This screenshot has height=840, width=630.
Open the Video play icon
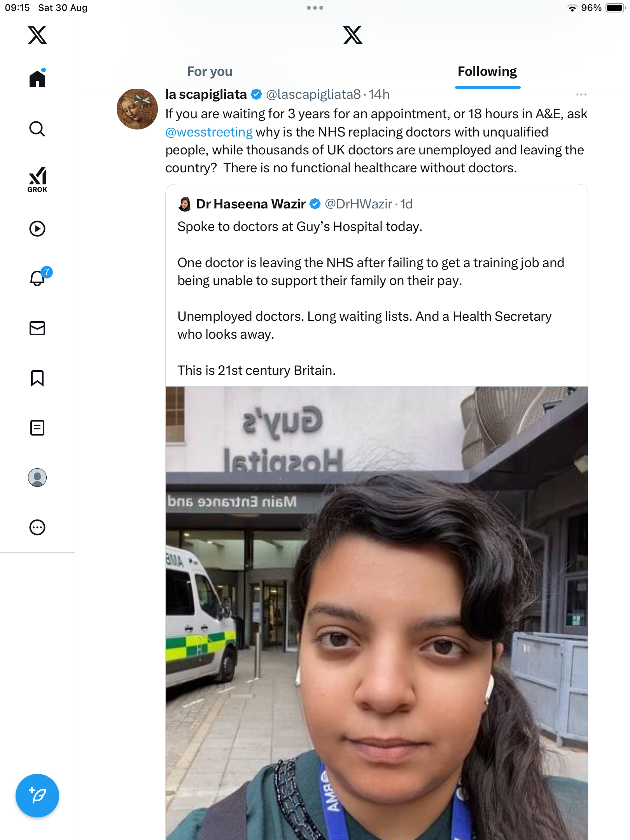[x=37, y=229]
